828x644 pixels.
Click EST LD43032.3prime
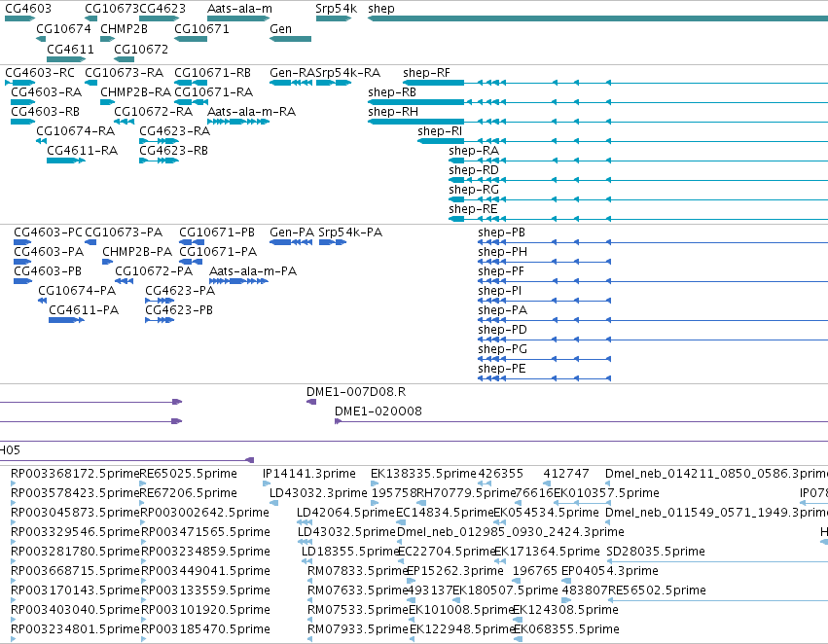(x=318, y=493)
